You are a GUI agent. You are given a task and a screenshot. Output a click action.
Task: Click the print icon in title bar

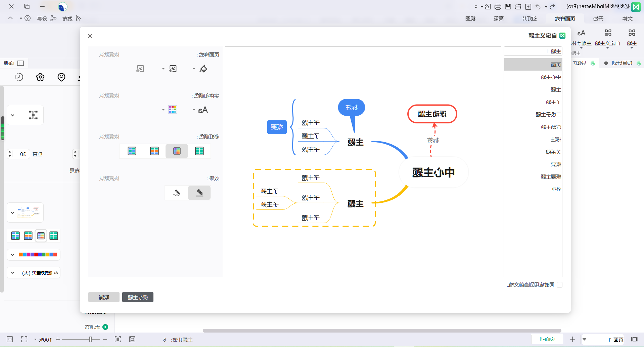(498, 6)
